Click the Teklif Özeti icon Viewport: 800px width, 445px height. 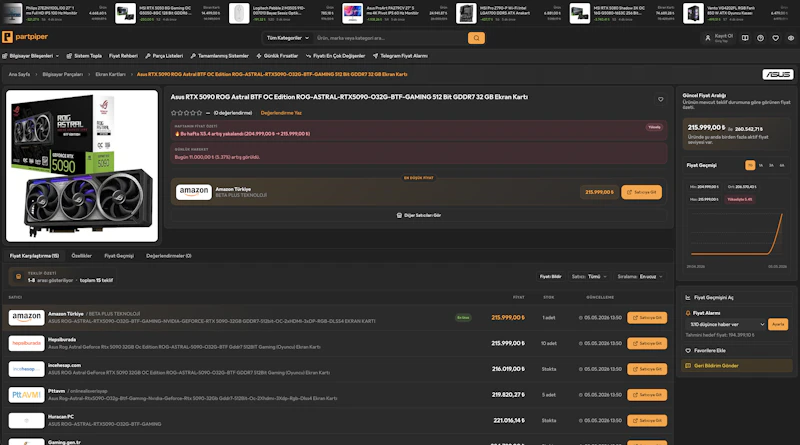pyautogui.click(x=18, y=277)
